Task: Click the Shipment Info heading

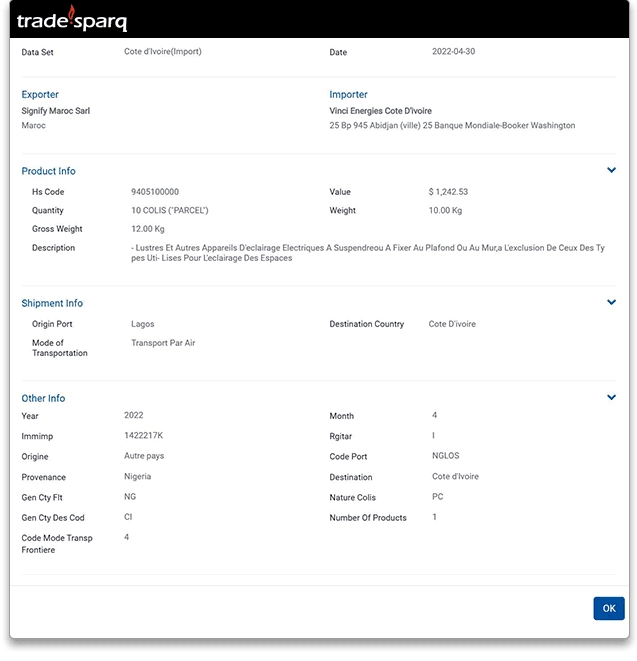Action: pos(52,303)
